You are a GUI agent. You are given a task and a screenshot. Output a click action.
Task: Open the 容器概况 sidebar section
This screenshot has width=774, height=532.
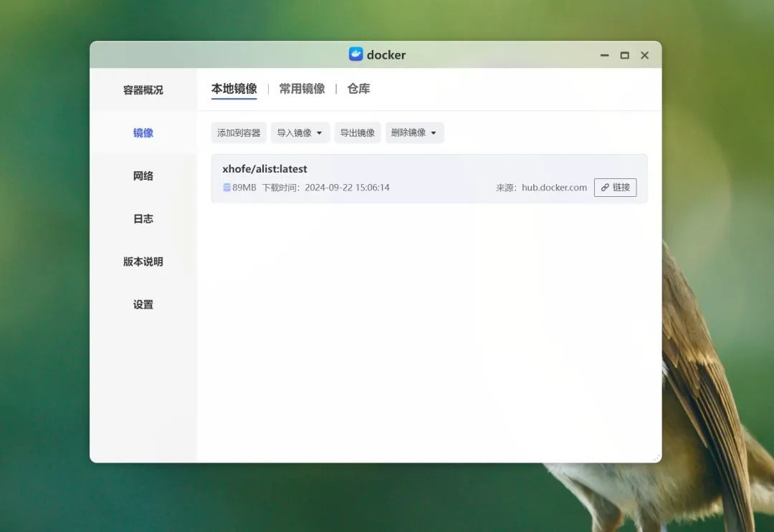[143, 90]
